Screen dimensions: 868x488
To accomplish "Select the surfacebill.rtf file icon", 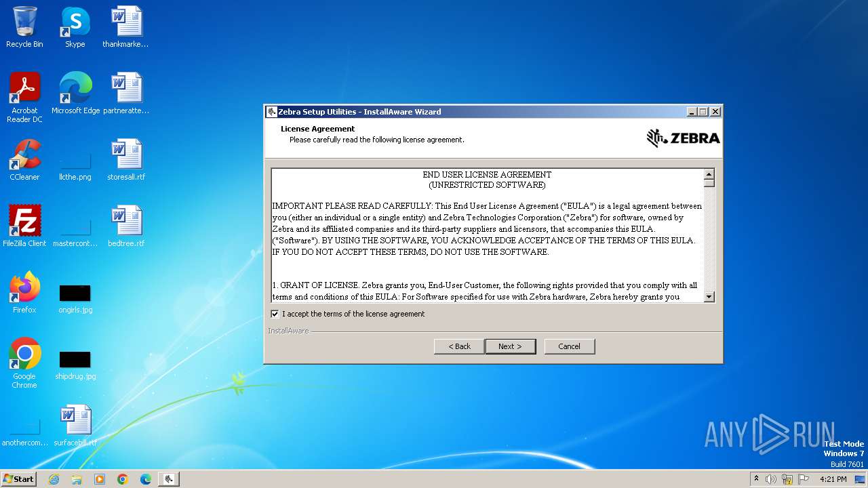I will click(75, 426).
